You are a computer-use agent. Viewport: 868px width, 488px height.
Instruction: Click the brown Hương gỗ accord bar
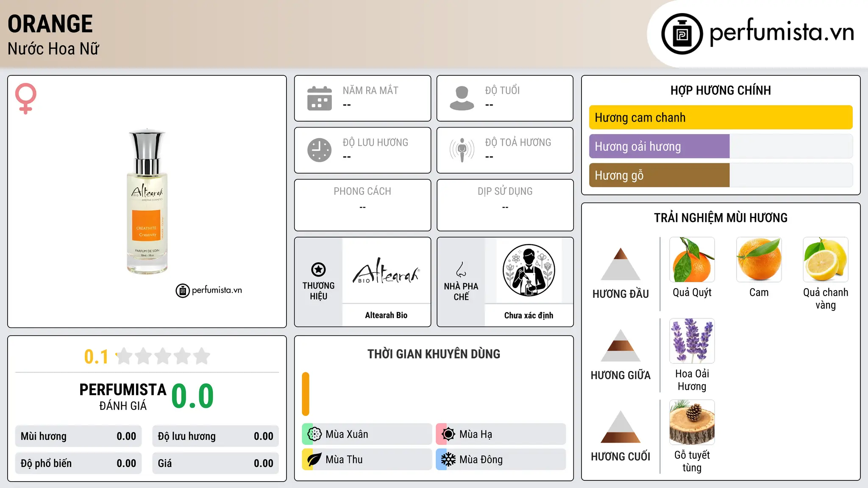pyautogui.click(x=659, y=175)
